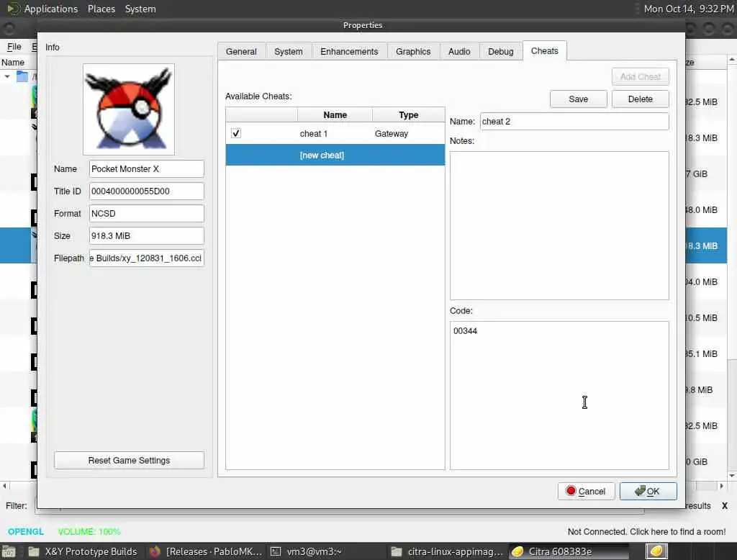Click the scroll up arrow of Citra list

pyautogui.click(x=732, y=60)
